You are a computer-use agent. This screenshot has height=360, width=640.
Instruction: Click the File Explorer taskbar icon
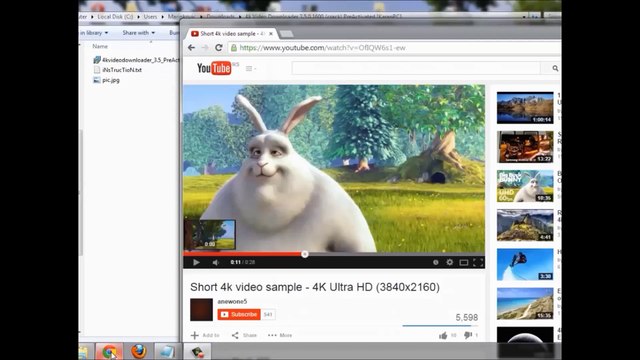(84, 351)
